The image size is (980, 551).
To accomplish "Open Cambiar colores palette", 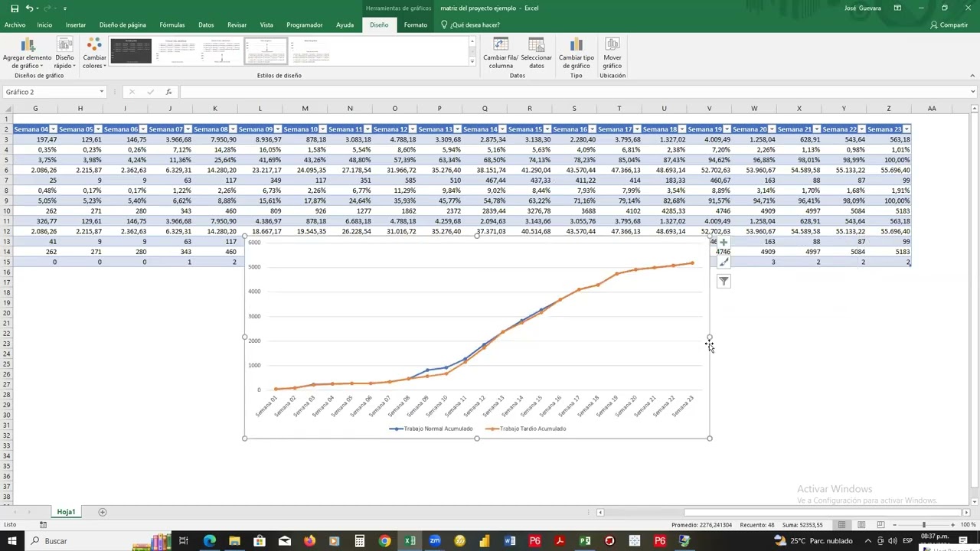I will point(94,53).
